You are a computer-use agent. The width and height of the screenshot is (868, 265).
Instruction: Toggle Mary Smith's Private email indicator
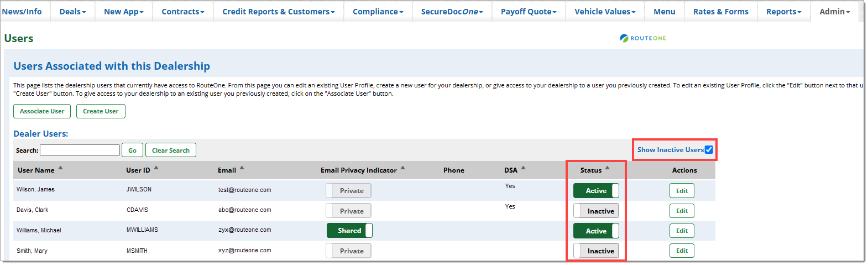(x=348, y=251)
